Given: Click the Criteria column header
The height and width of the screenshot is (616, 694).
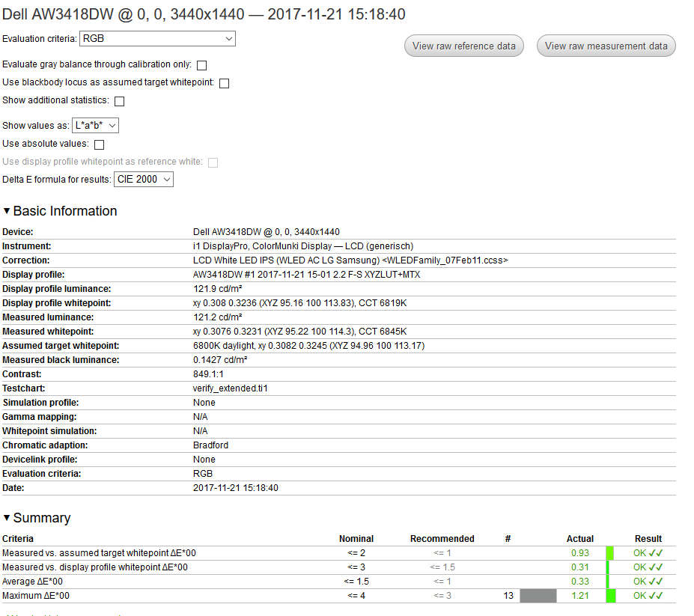Looking at the screenshot, I should 18,539.
